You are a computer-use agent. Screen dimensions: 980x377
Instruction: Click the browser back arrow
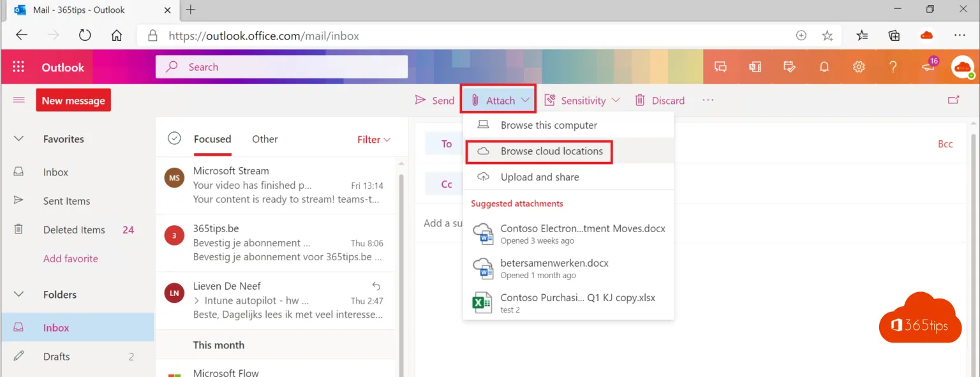tap(22, 36)
